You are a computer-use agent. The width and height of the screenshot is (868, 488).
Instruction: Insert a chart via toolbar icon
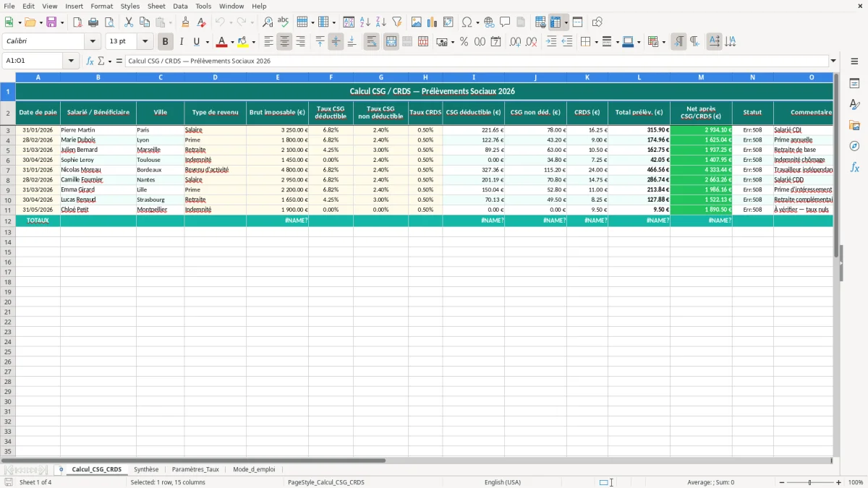click(433, 22)
